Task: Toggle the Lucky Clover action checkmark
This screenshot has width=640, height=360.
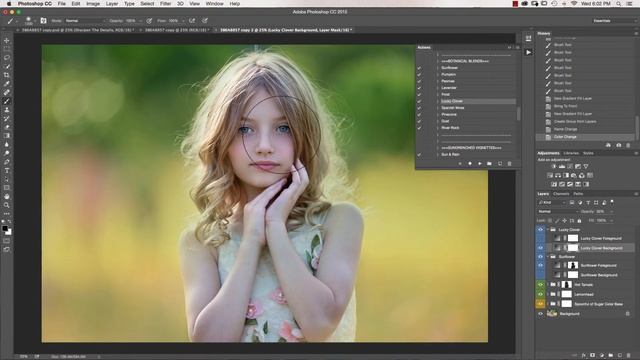Action: coord(419,101)
